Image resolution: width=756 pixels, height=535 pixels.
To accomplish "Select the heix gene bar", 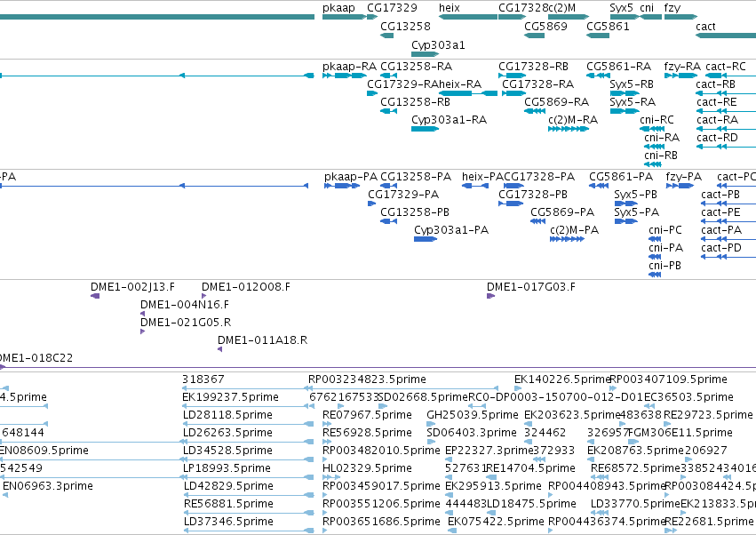I will coord(467,17).
